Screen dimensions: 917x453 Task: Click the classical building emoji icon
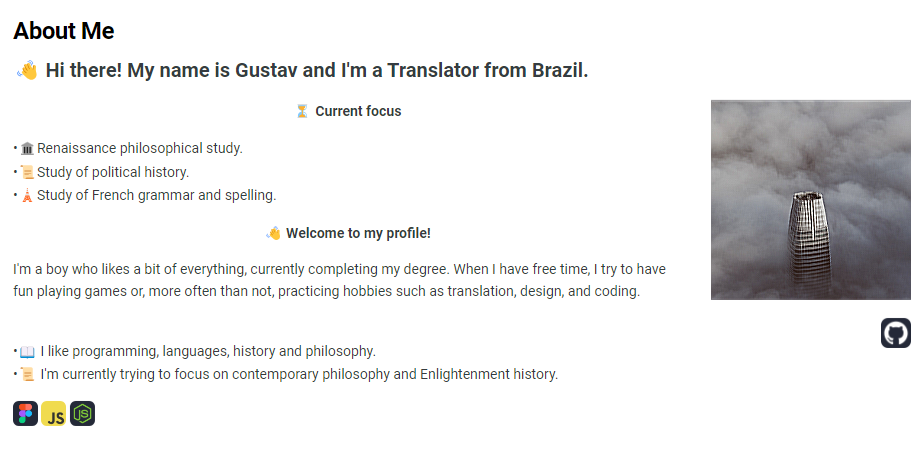pos(27,148)
